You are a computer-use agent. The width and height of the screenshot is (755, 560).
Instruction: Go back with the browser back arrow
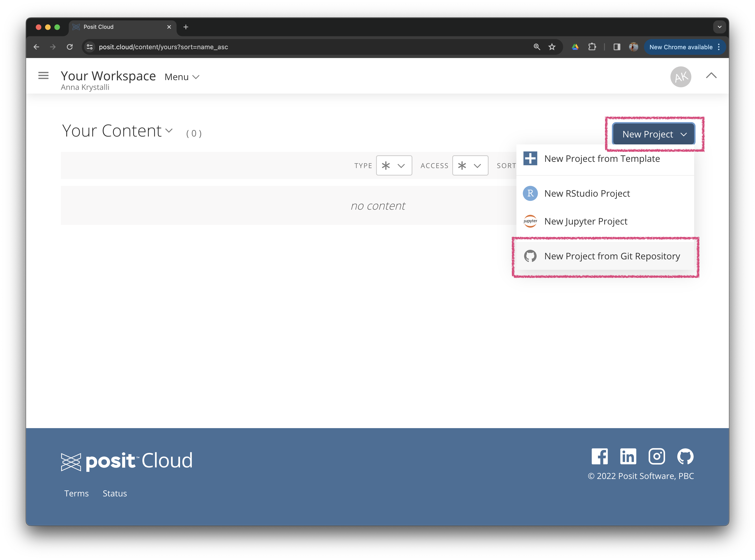tap(36, 47)
